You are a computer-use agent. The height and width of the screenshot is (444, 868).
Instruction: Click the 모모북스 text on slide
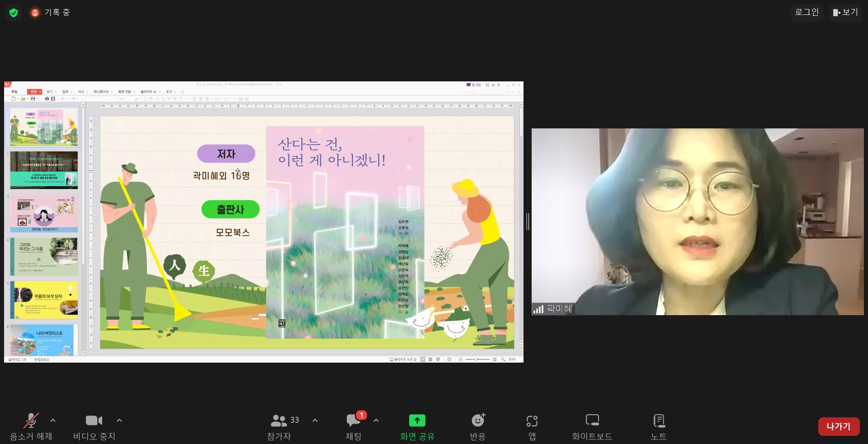coord(233,232)
